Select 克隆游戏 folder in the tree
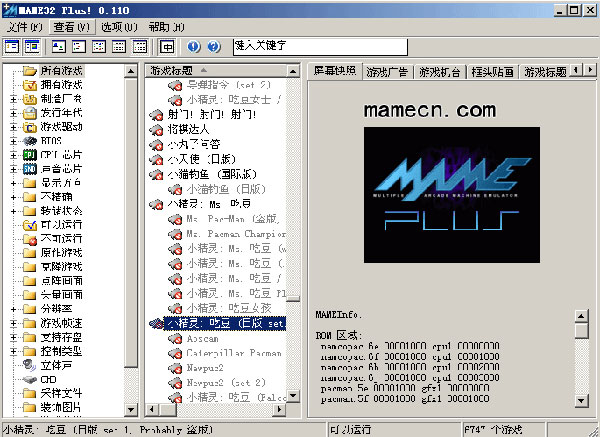Image resolution: width=600 pixels, height=437 pixels. [61, 267]
